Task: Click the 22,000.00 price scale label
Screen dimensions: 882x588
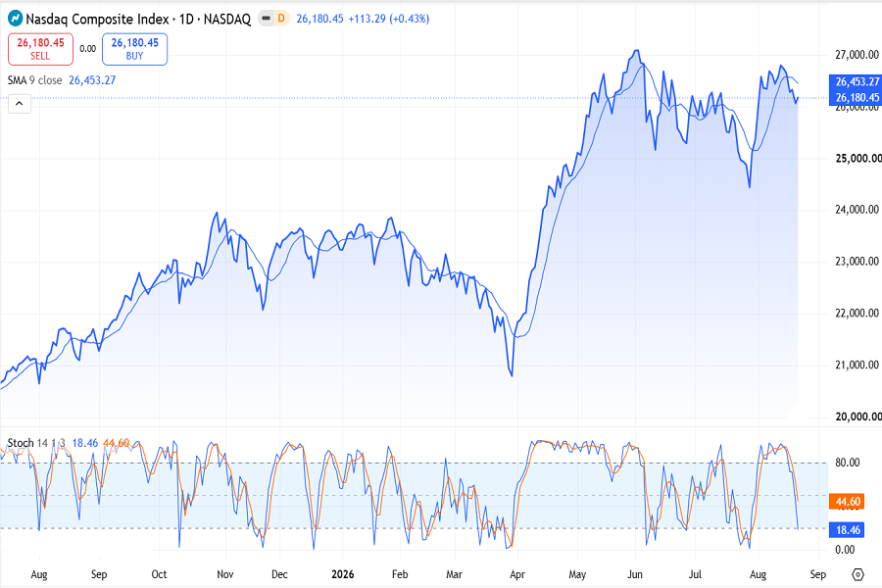Action: coord(857,314)
